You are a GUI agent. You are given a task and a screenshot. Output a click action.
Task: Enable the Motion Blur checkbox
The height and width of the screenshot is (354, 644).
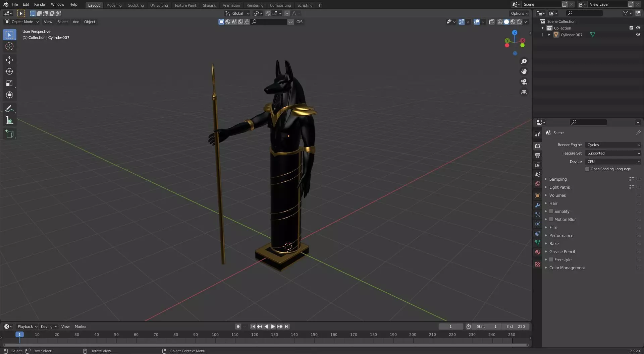tap(551, 220)
